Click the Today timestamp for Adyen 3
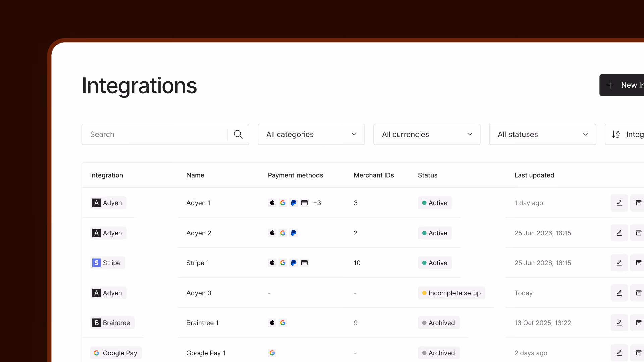The width and height of the screenshot is (644, 362). click(523, 293)
